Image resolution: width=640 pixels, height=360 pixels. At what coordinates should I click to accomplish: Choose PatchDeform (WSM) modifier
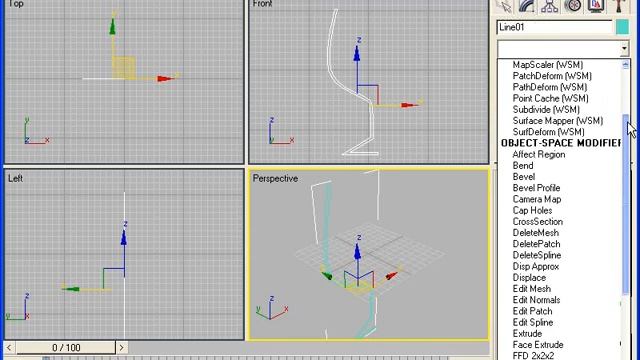pos(552,76)
